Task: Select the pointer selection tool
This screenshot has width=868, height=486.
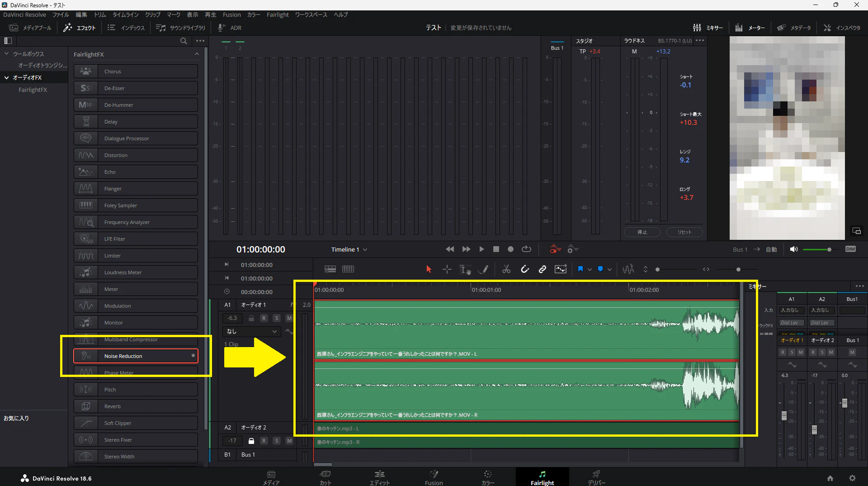Action: click(x=429, y=269)
